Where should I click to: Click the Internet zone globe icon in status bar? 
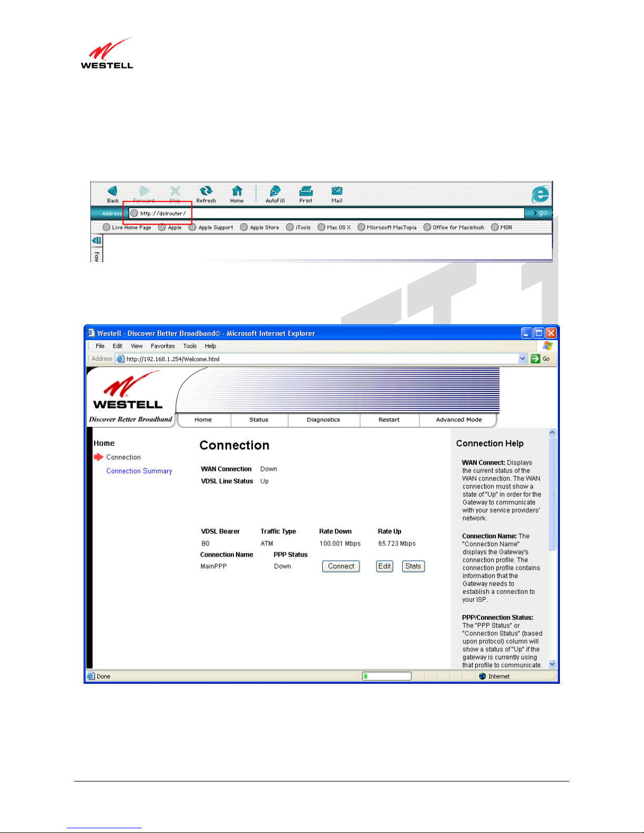click(482, 676)
